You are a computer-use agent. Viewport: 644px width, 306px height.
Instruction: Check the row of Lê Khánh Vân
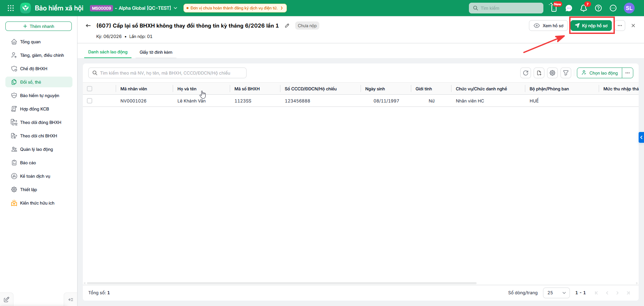90,101
